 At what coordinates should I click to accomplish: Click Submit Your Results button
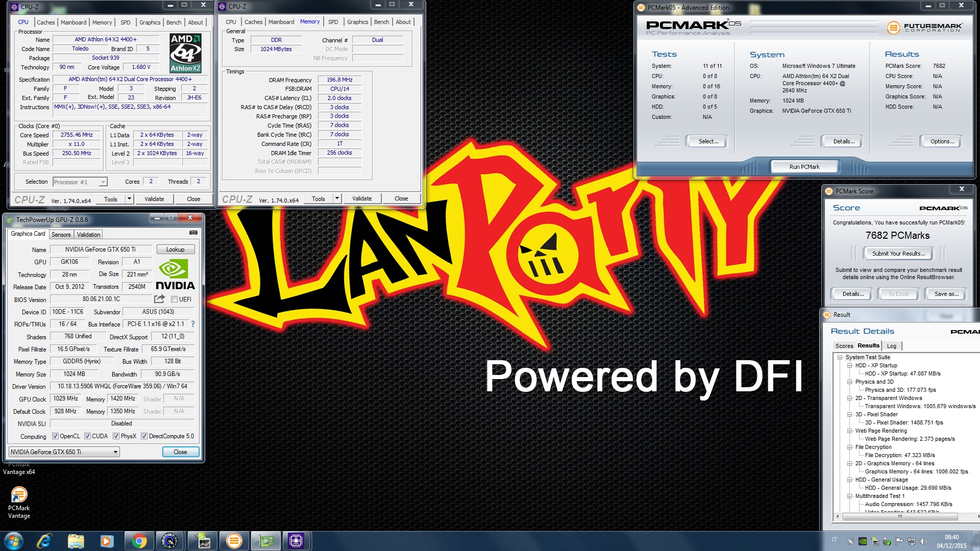898,254
